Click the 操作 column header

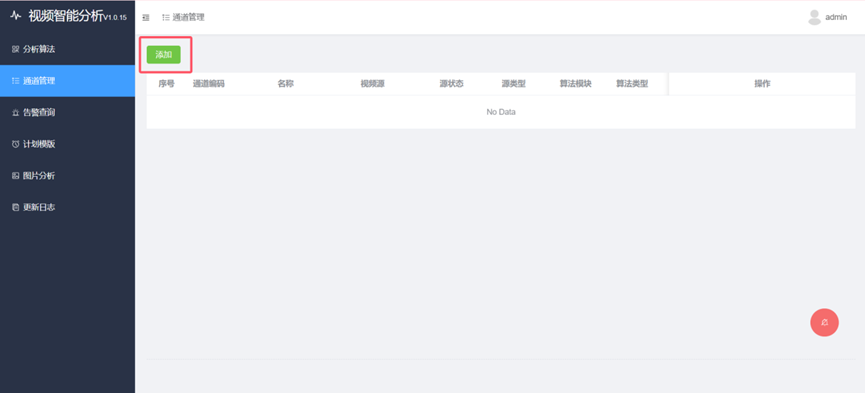[x=762, y=84]
